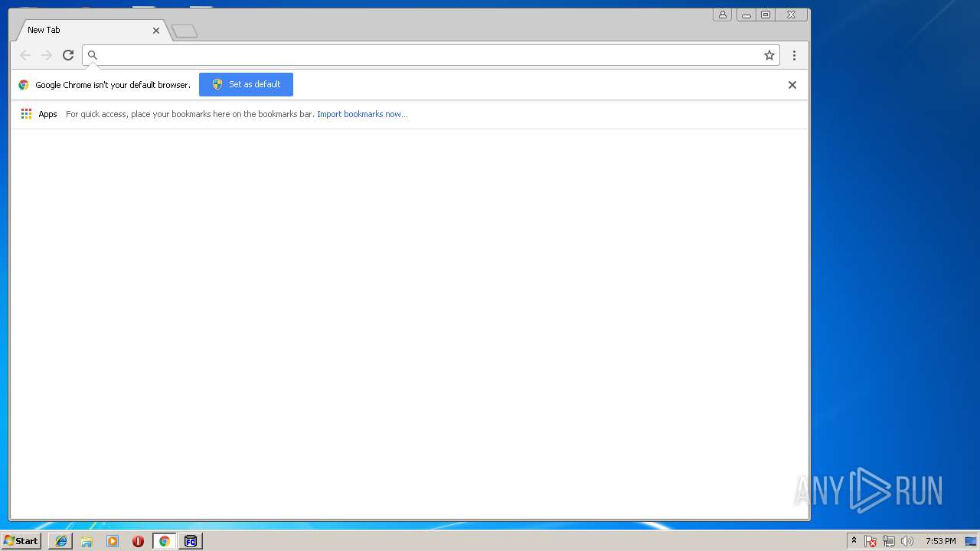Open a new tab with the new-tab button
Viewport: 980px width, 551px height.
(185, 31)
